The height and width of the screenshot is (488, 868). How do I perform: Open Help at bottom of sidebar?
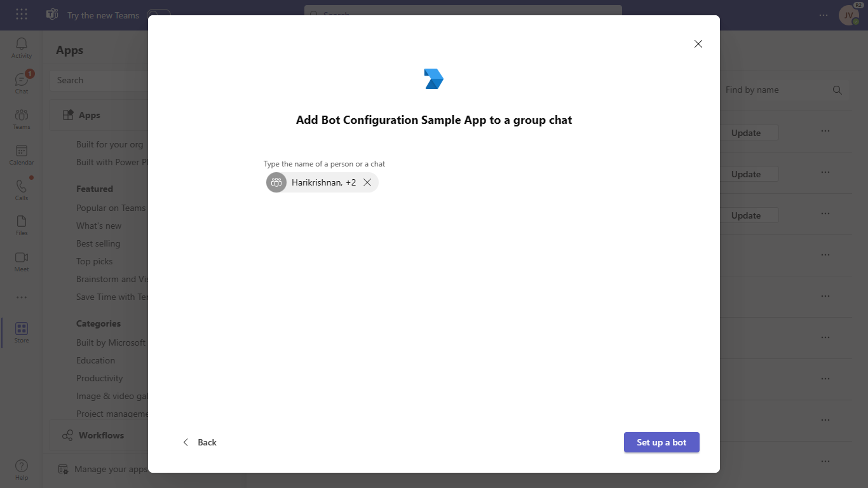tap(22, 470)
